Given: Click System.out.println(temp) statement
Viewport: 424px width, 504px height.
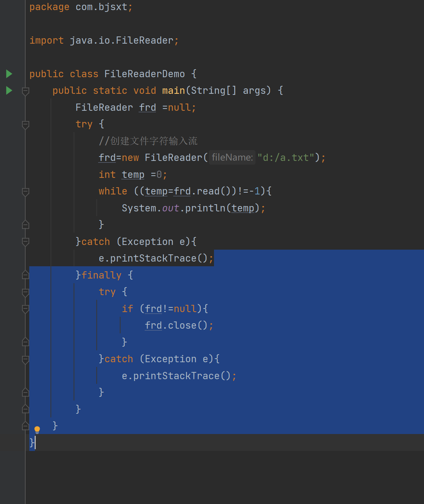Looking at the screenshot, I should coord(193,208).
